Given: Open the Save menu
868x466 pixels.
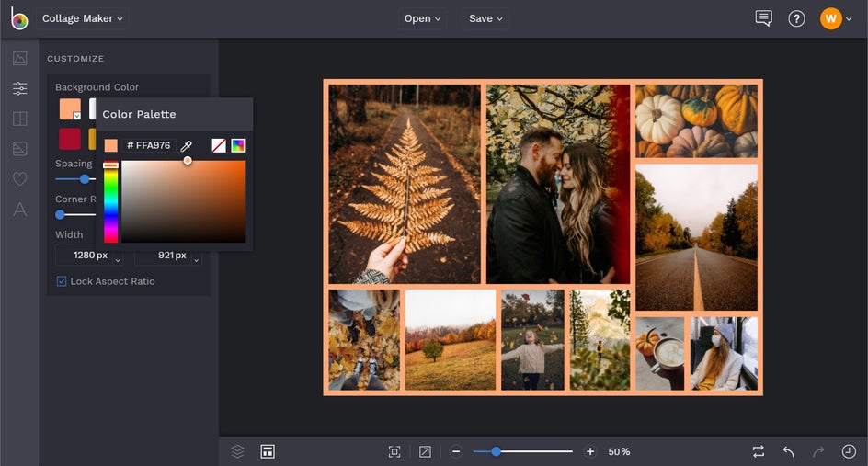Looking at the screenshot, I should click(x=485, y=18).
